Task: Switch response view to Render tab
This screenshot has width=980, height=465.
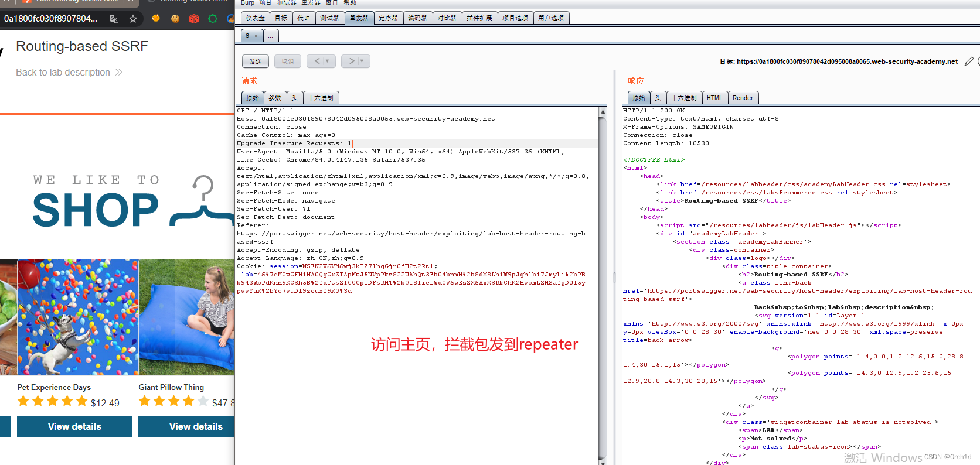Action: [x=743, y=98]
